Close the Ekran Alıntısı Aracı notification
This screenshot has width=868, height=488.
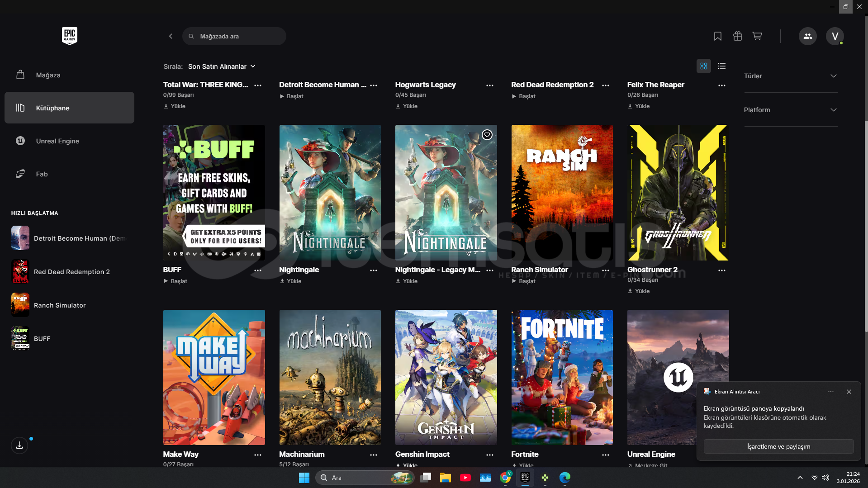tap(849, 392)
